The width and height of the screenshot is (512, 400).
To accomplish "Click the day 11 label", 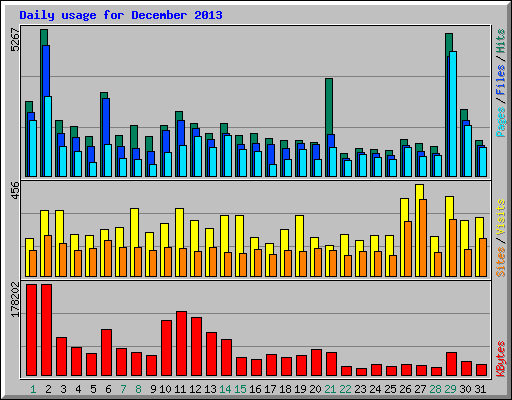I will [180, 389].
